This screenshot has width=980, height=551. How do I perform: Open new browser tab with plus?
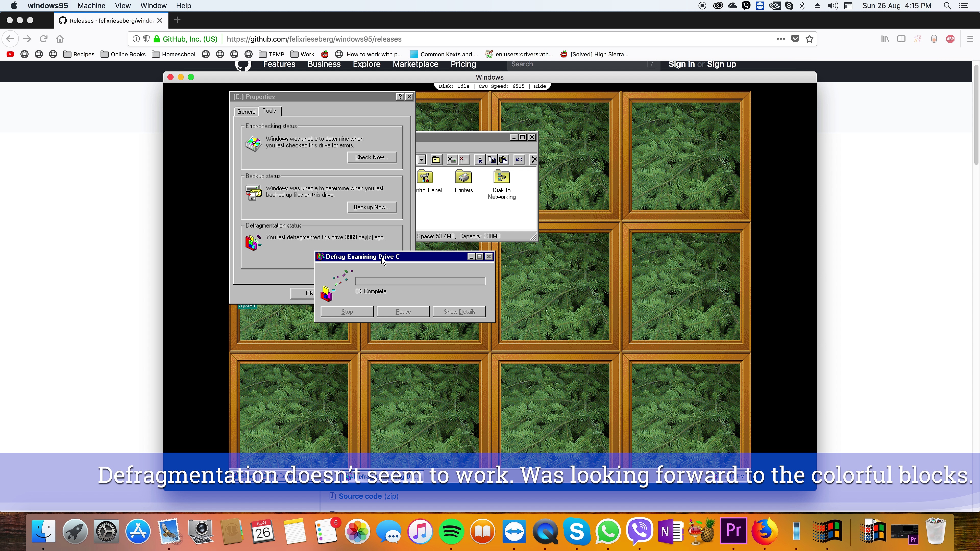[x=177, y=20]
